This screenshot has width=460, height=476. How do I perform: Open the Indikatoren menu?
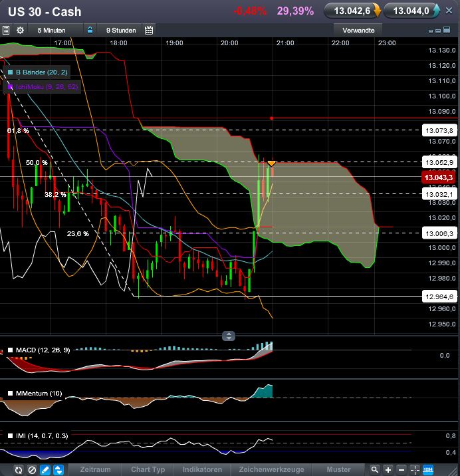202,469
